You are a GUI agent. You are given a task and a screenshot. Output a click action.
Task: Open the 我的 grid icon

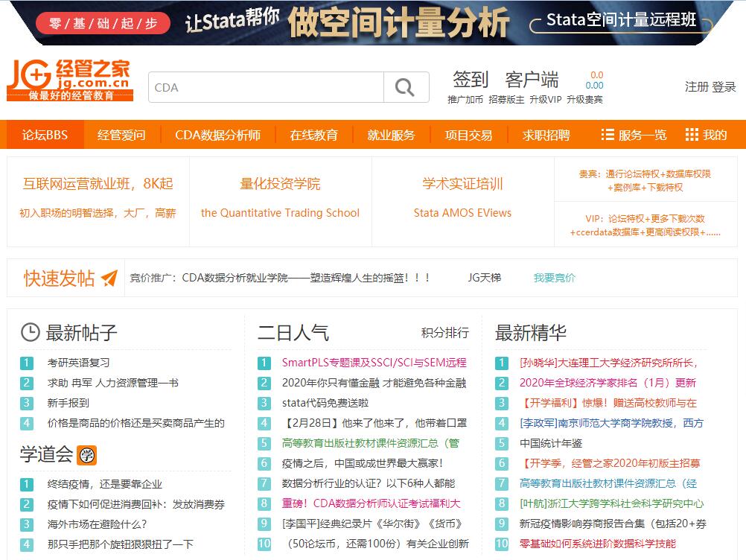(x=692, y=135)
